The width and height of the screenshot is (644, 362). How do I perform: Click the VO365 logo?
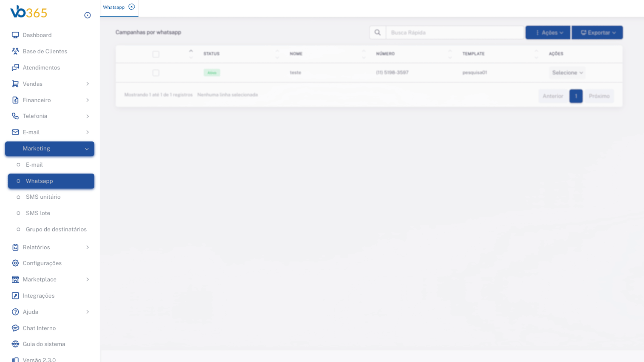[x=29, y=12]
